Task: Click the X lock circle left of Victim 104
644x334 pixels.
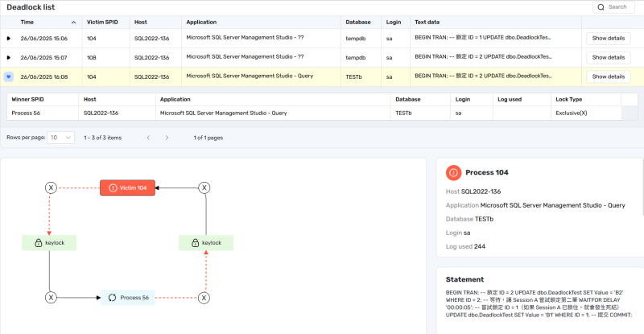Action: [51, 188]
